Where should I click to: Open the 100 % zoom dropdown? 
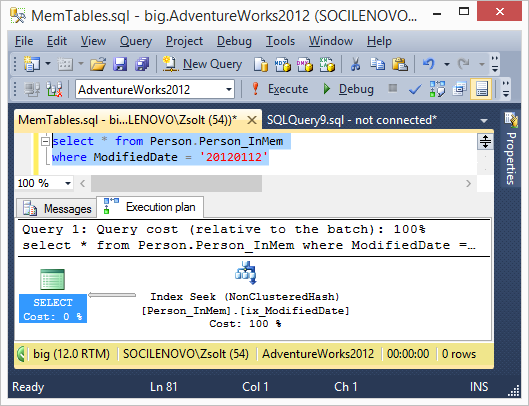68,183
